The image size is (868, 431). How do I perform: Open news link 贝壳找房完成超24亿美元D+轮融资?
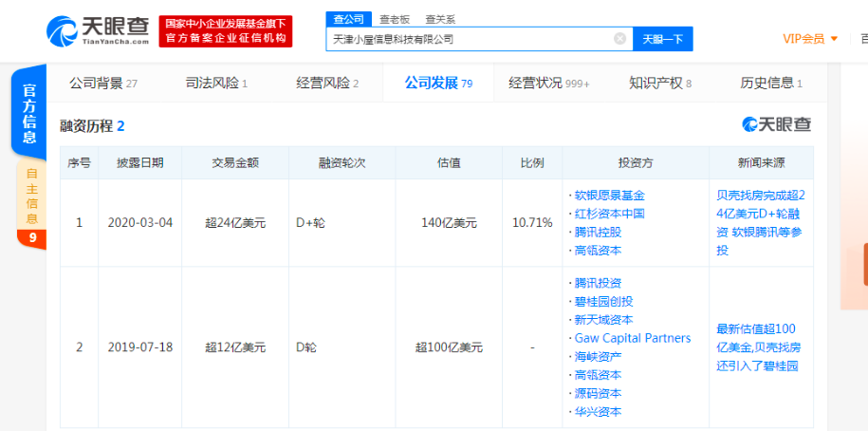(761, 223)
